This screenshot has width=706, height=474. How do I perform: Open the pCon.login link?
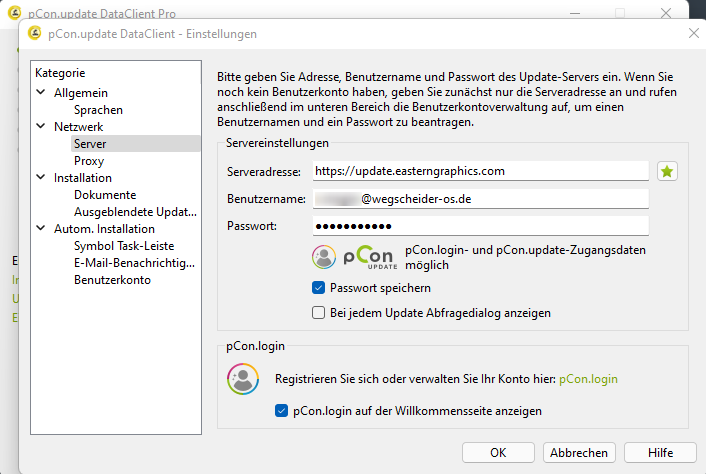(588, 379)
